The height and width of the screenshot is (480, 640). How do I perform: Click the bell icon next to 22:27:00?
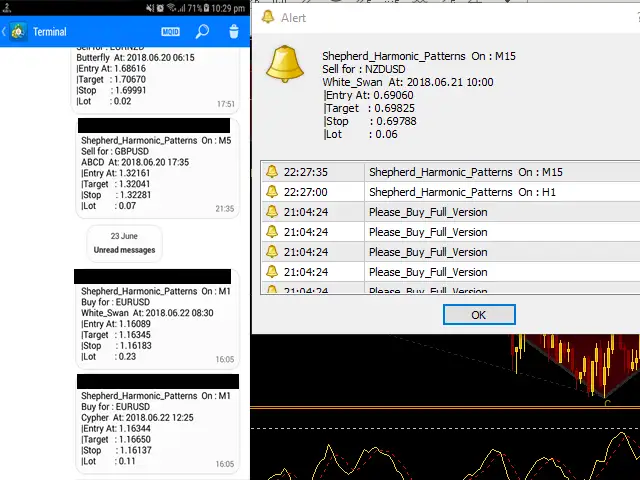(272, 192)
